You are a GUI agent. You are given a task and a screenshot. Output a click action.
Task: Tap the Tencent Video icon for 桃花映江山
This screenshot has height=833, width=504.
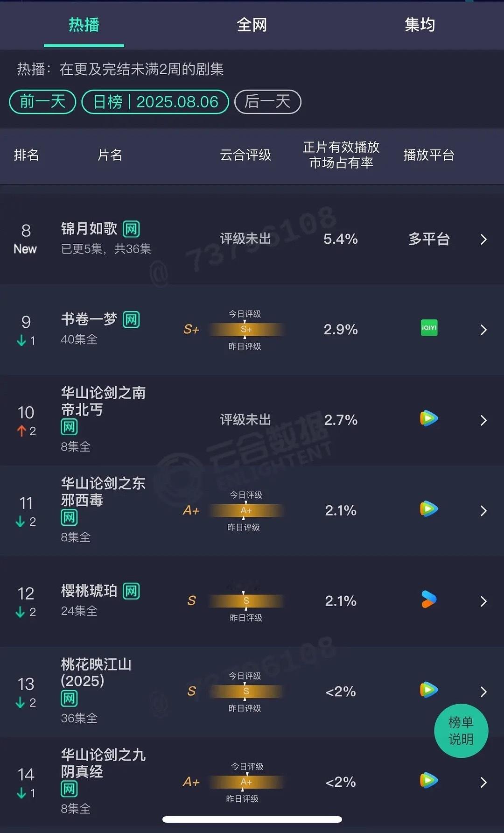[x=429, y=690]
